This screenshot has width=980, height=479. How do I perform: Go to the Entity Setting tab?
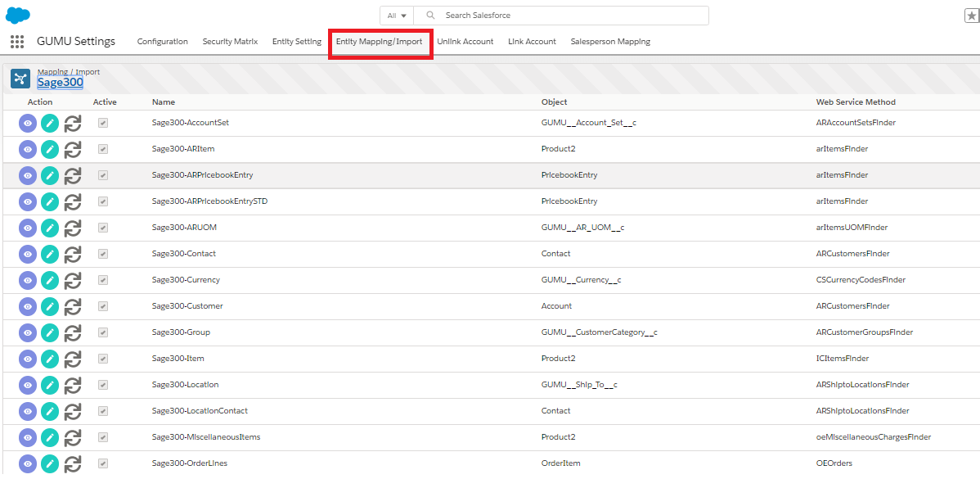(297, 42)
